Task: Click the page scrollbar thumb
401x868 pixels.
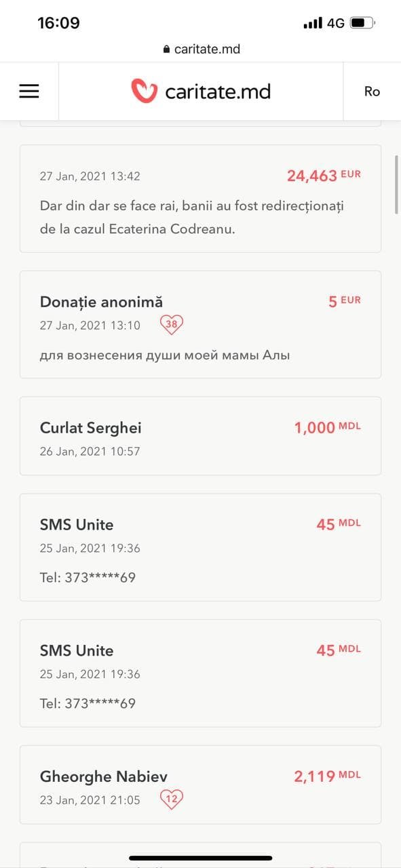Action: (397, 184)
